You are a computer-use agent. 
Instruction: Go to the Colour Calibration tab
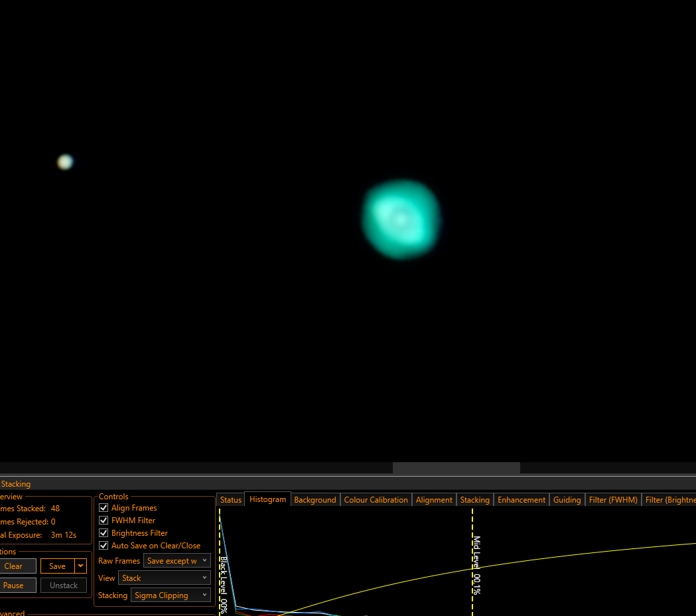pyautogui.click(x=376, y=500)
